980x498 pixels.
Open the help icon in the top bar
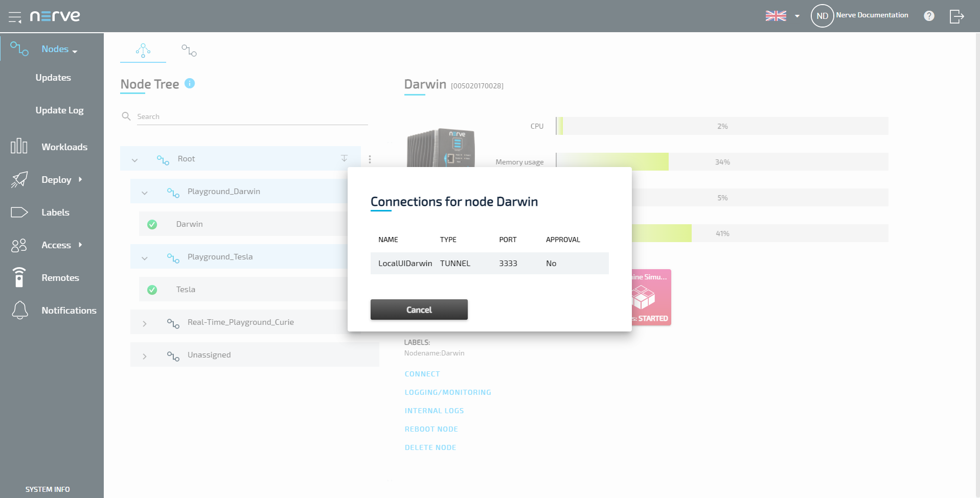928,16
